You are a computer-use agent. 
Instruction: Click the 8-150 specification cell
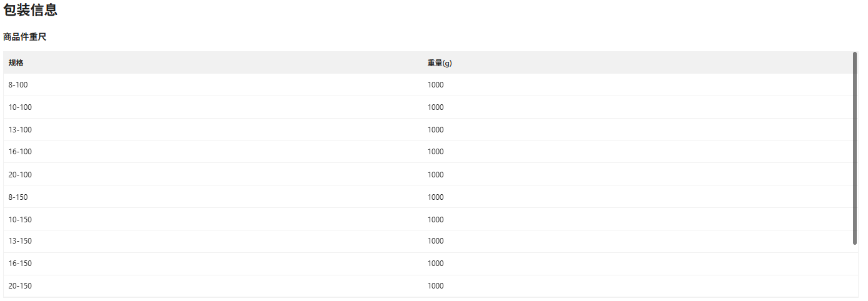point(18,197)
